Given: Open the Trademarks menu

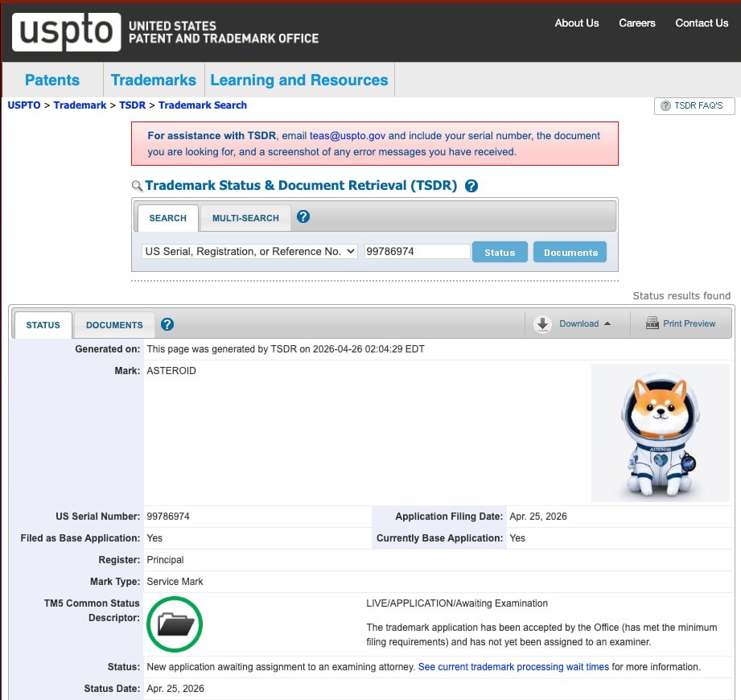Looking at the screenshot, I should coord(154,80).
